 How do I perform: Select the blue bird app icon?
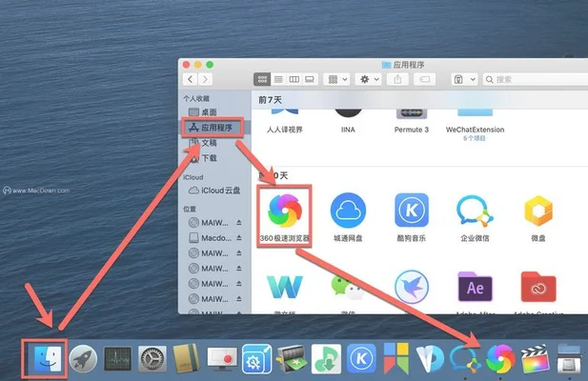412,288
